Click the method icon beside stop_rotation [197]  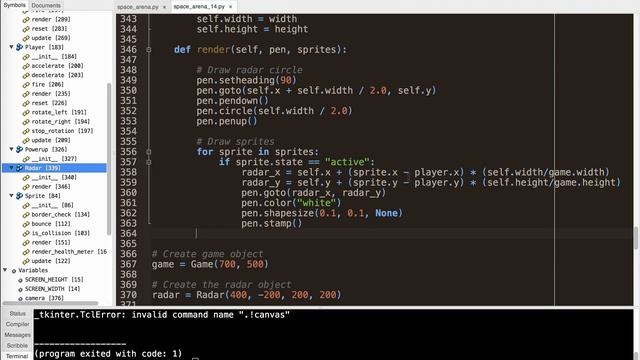[26, 131]
